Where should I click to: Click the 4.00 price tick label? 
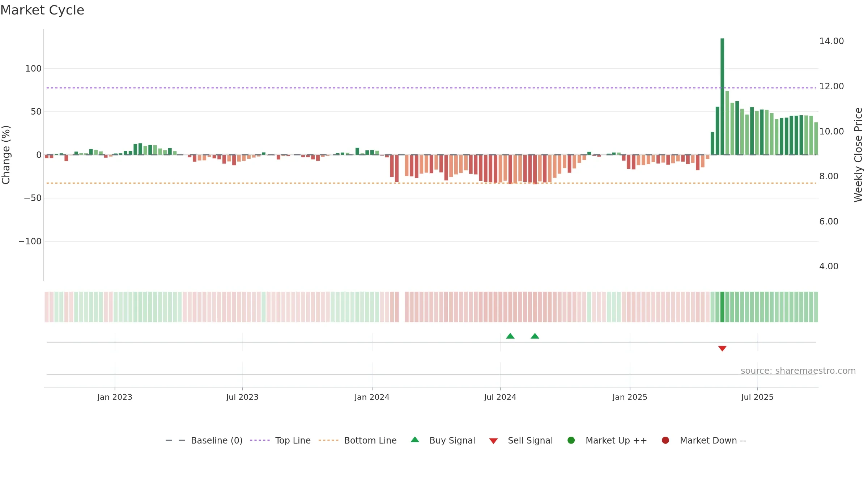tap(829, 266)
